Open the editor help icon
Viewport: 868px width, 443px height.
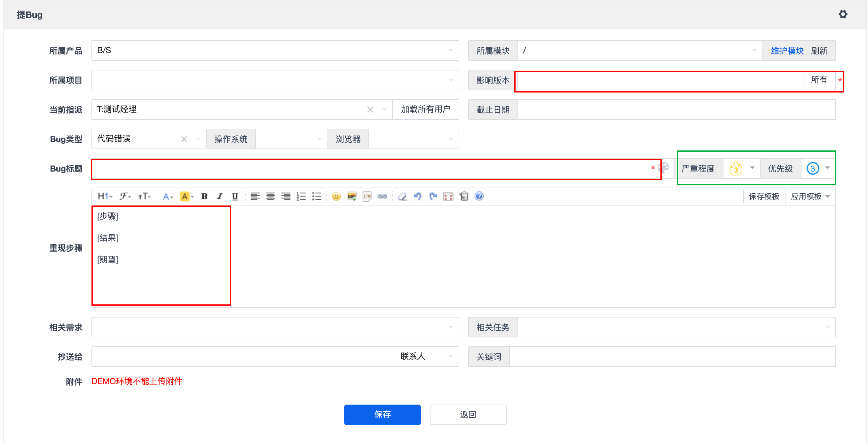pos(479,196)
